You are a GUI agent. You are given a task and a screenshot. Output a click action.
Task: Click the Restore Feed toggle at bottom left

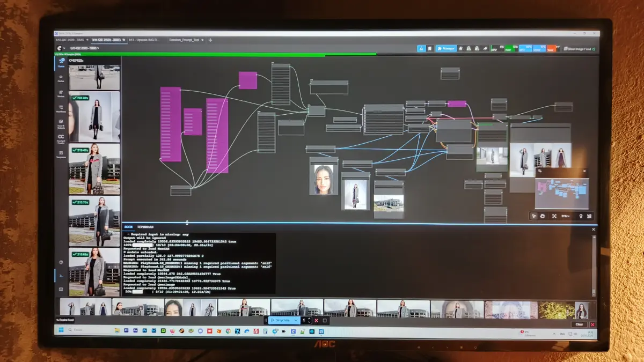tap(64, 320)
